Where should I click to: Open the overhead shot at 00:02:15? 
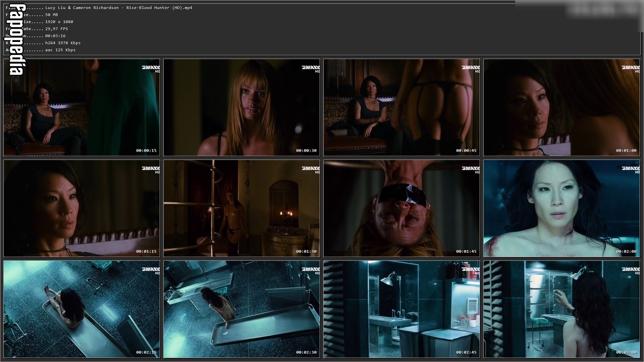pyautogui.click(x=82, y=309)
